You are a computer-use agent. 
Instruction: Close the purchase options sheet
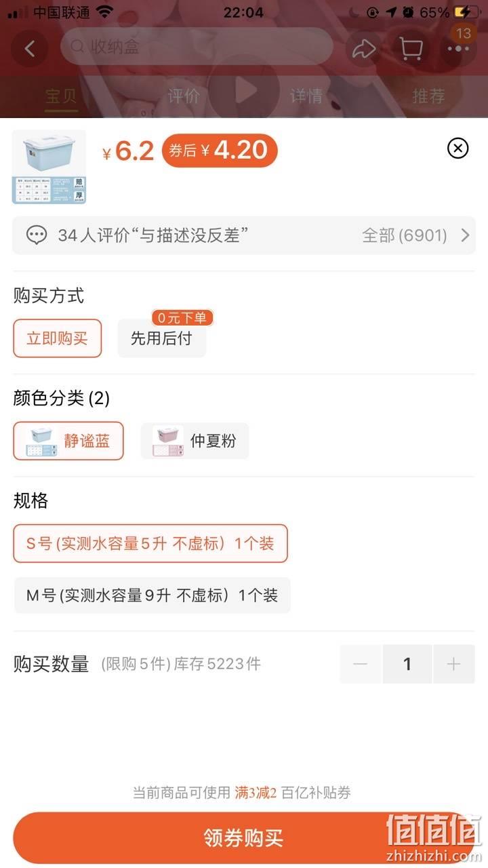458,148
